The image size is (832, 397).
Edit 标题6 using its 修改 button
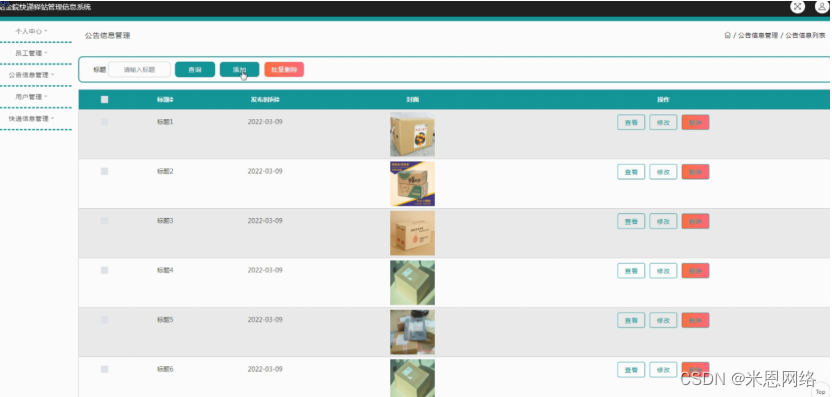click(x=663, y=369)
